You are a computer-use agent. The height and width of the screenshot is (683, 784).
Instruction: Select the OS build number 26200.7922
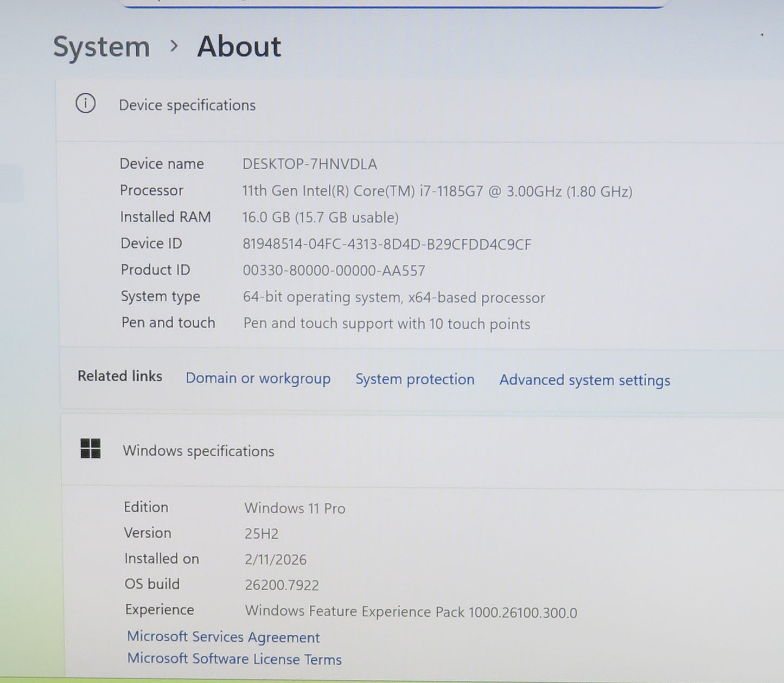[x=282, y=585]
